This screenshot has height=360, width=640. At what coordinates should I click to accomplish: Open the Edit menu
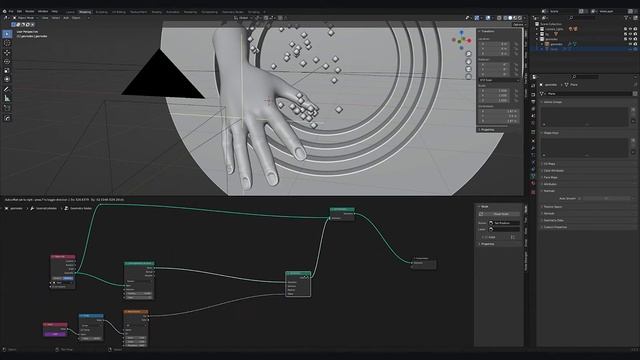pos(19,11)
